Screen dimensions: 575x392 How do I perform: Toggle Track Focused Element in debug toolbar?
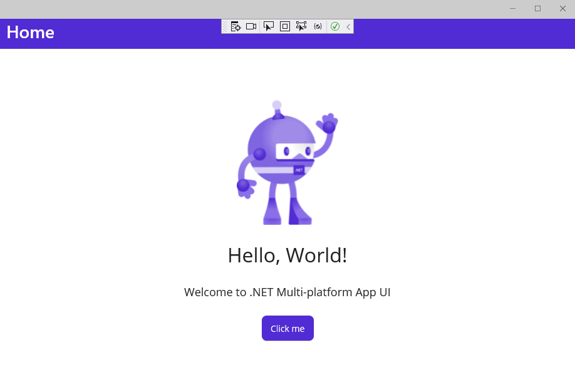pyautogui.click(x=301, y=26)
